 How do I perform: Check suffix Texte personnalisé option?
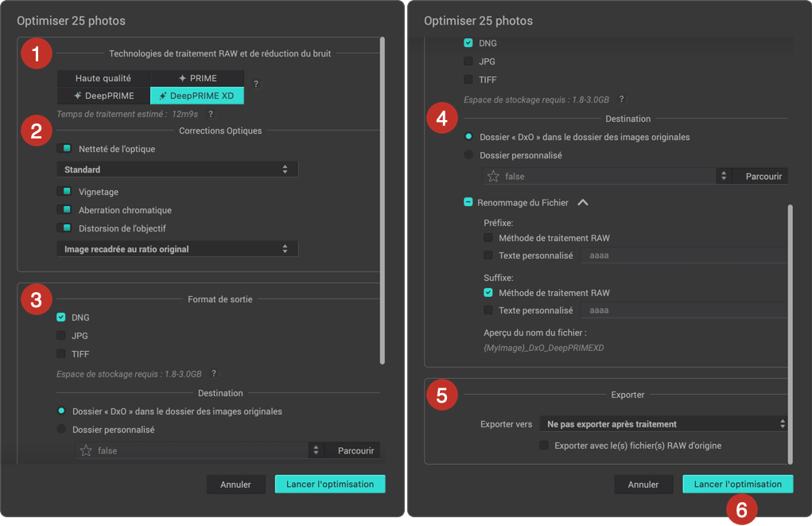tap(488, 310)
